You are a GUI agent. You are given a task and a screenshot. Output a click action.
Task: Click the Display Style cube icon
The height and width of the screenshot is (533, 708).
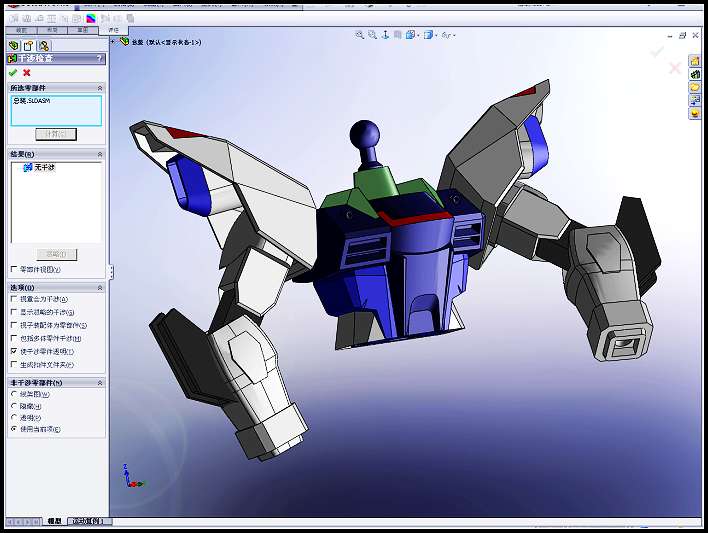(428, 35)
